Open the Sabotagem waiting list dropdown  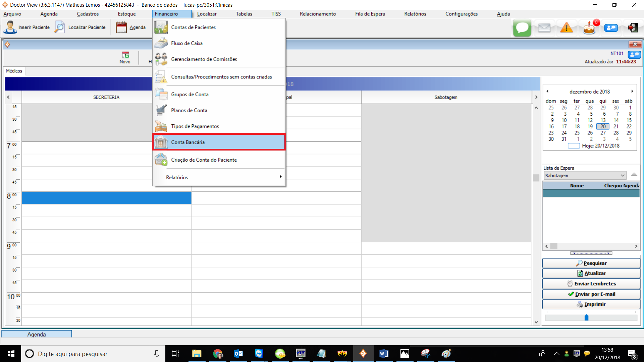pos(623,176)
